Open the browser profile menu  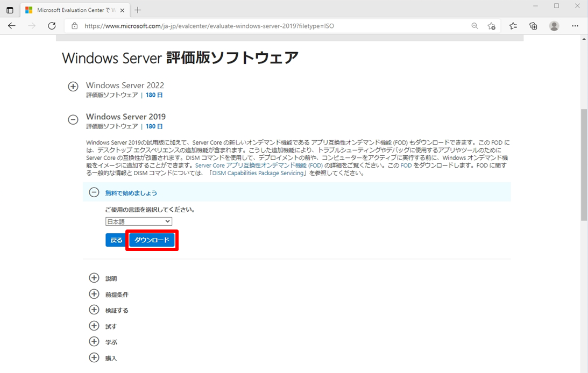point(554,26)
